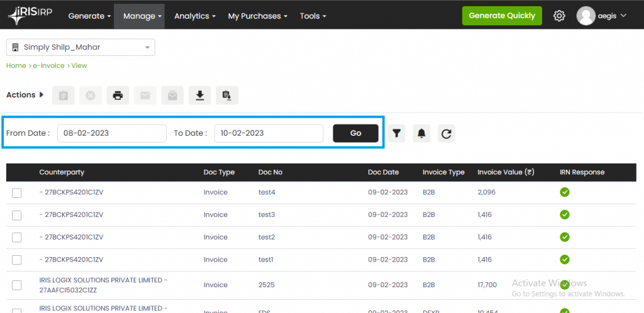The width and height of the screenshot is (644, 313).
Task: Click Doc No 2525 cell
Action: pyautogui.click(x=267, y=285)
